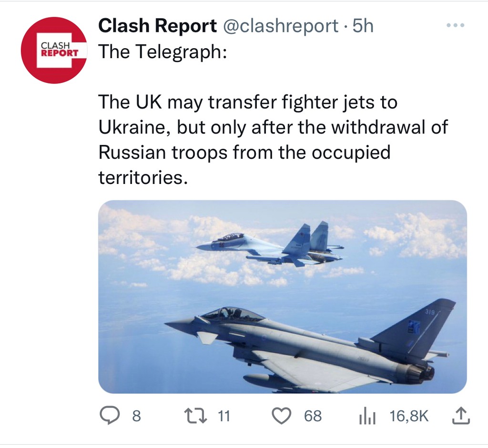Screen dimensions: 488x448
Task: Open the Clash Report profile avatar
Action: point(54,51)
